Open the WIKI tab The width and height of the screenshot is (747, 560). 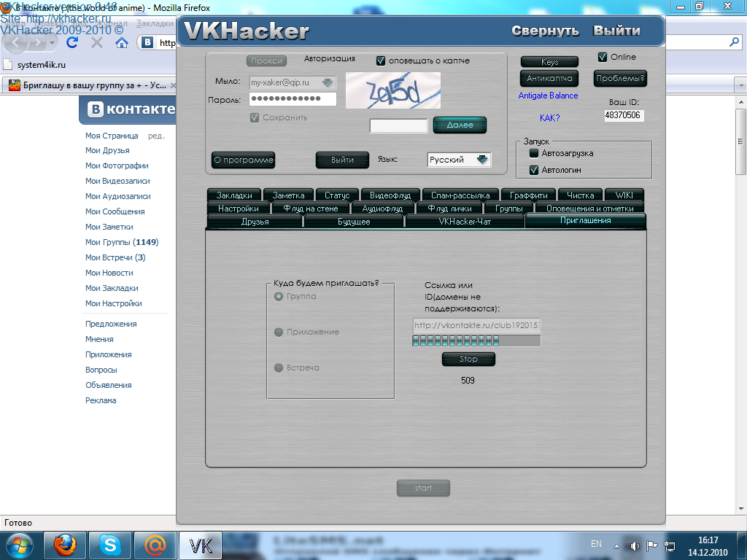click(624, 195)
